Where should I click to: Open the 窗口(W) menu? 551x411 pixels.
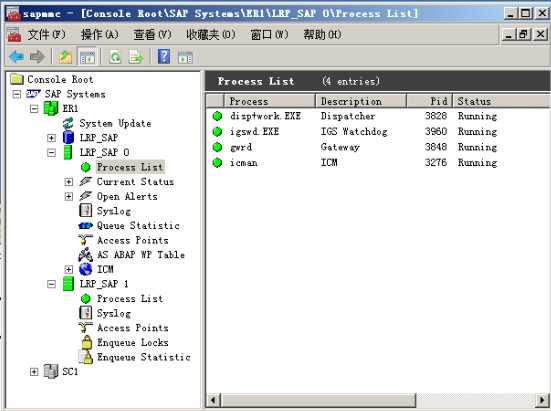click(x=269, y=34)
